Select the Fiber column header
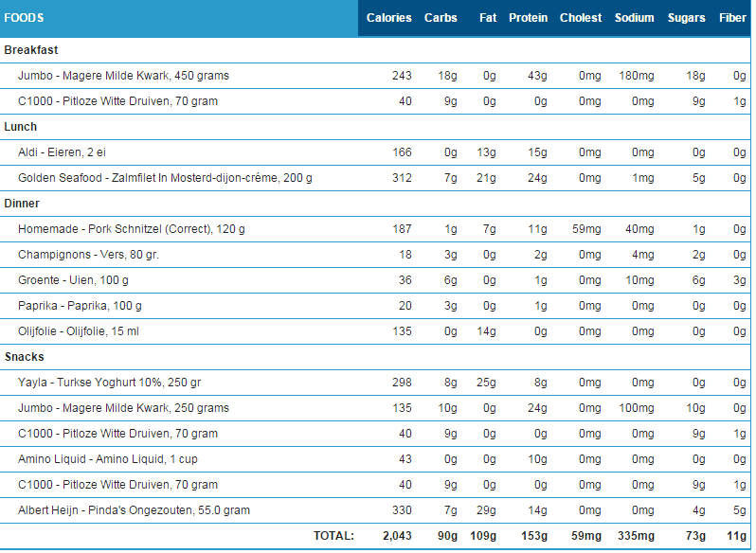This screenshot has height=553, width=756. click(x=732, y=18)
